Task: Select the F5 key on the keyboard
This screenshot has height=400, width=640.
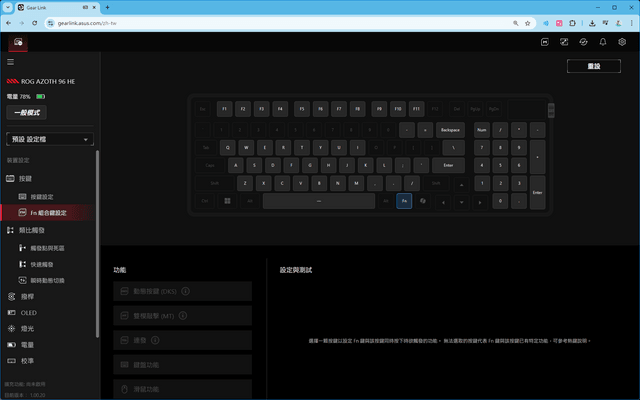Action: 302,109
